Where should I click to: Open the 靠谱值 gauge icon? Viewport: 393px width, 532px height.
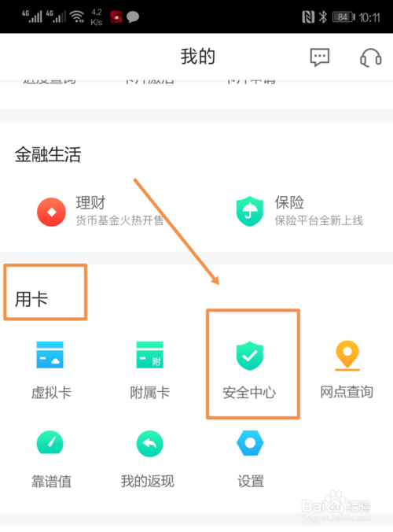[x=50, y=442]
